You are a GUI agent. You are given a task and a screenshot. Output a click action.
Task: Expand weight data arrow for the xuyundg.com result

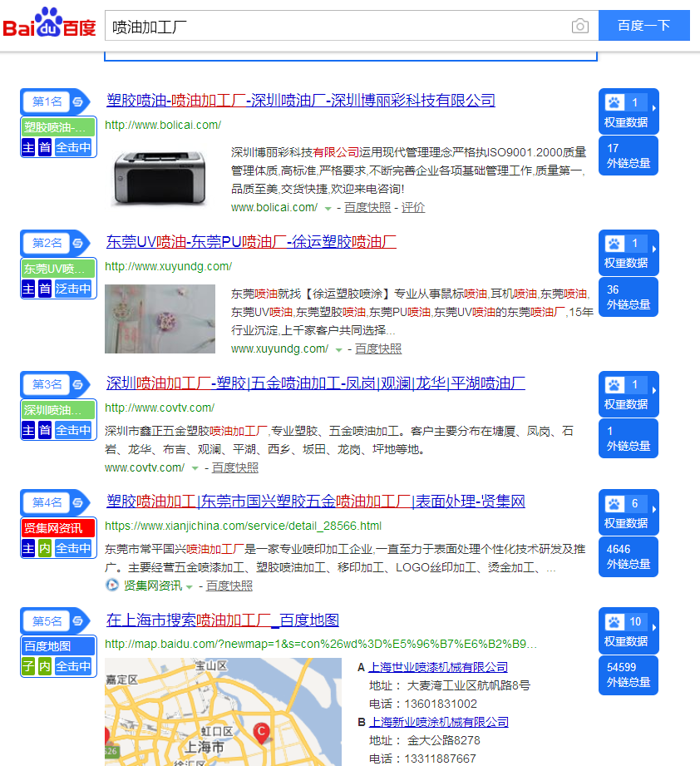[x=653, y=250]
